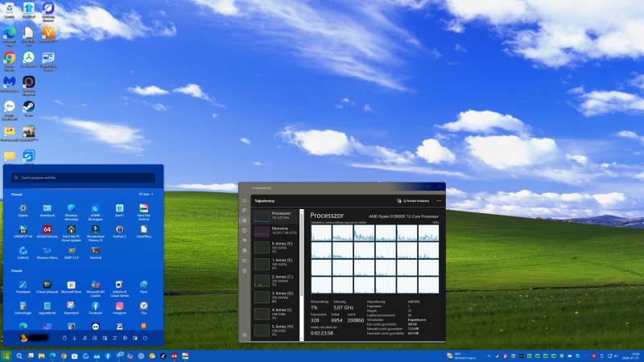
Task: Switch to Task Manager Details tab
Action: [245, 261]
